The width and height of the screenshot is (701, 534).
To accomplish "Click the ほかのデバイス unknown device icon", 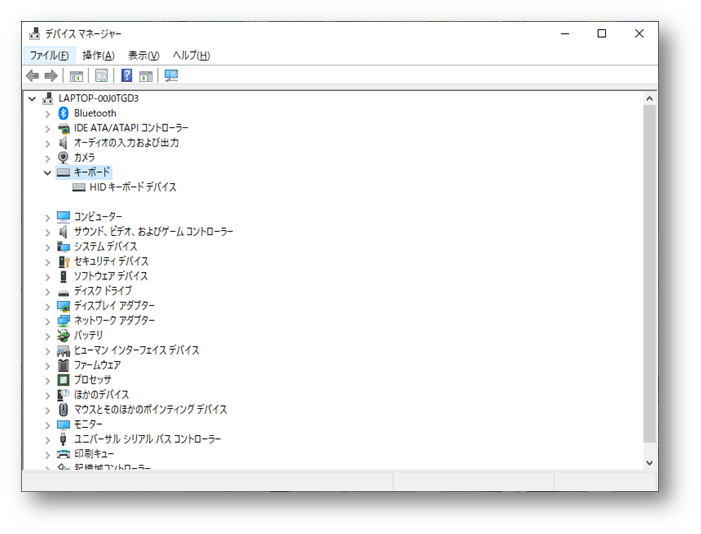I will [63, 394].
